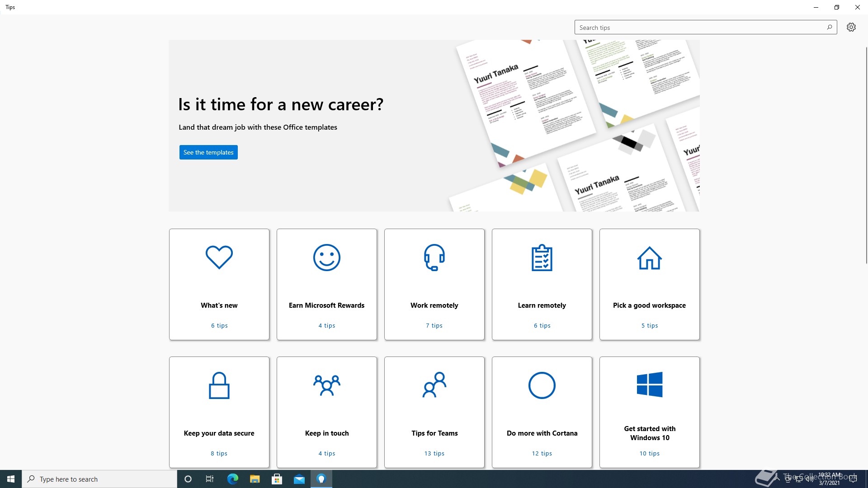Viewport: 868px width, 488px height.
Task: Open Microsoft Store from the taskbar
Action: [x=277, y=479]
